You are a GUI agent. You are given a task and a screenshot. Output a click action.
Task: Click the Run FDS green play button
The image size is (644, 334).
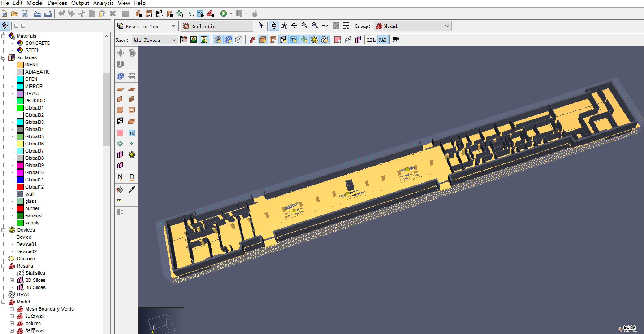click(223, 13)
